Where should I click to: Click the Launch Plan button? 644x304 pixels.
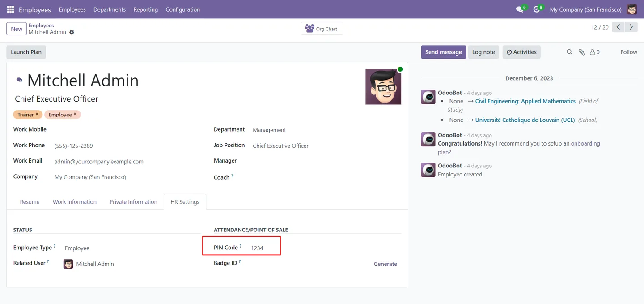[26, 52]
